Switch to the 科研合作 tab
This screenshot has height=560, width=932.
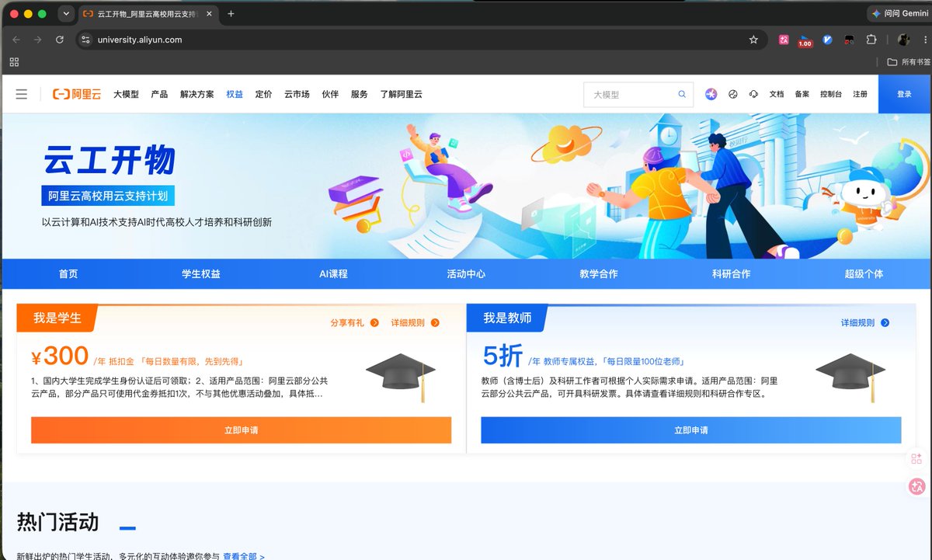pyautogui.click(x=731, y=274)
